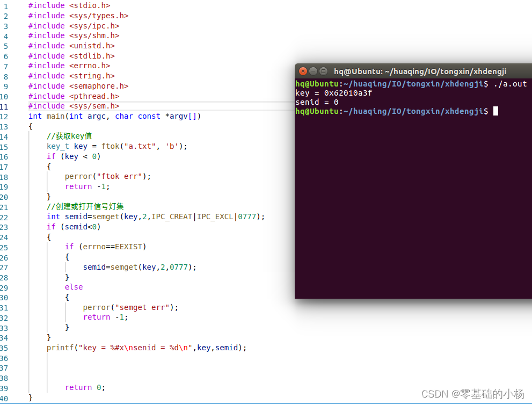Image resolution: width=532 pixels, height=404 pixels.
Task: Click '#include <errno.h>' line
Action: [x=69, y=66]
